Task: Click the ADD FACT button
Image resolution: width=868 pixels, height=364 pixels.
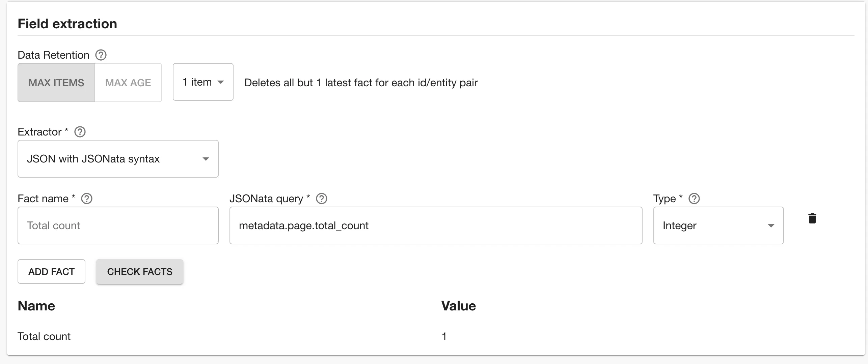Action: [x=51, y=272]
